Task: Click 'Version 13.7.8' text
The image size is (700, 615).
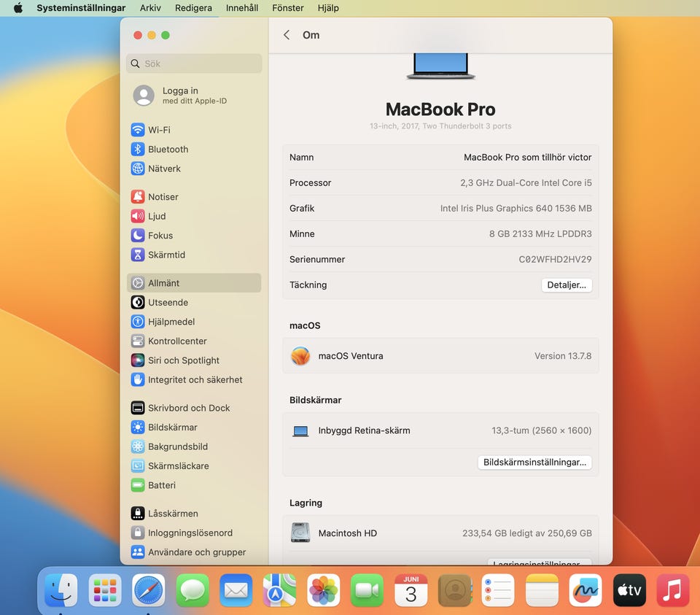Action: coord(563,356)
